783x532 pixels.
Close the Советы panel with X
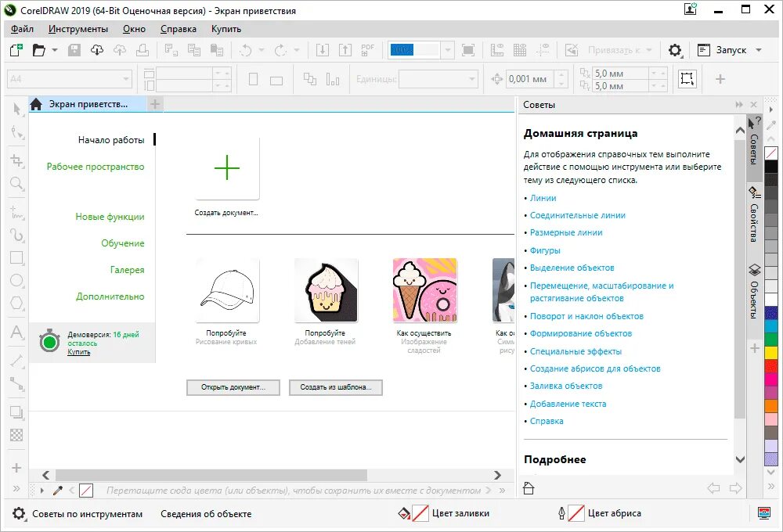(x=754, y=105)
